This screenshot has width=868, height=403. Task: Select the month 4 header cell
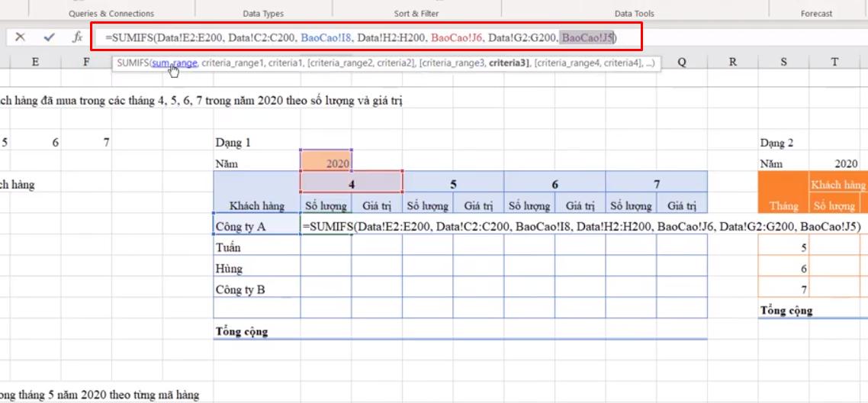(x=352, y=182)
